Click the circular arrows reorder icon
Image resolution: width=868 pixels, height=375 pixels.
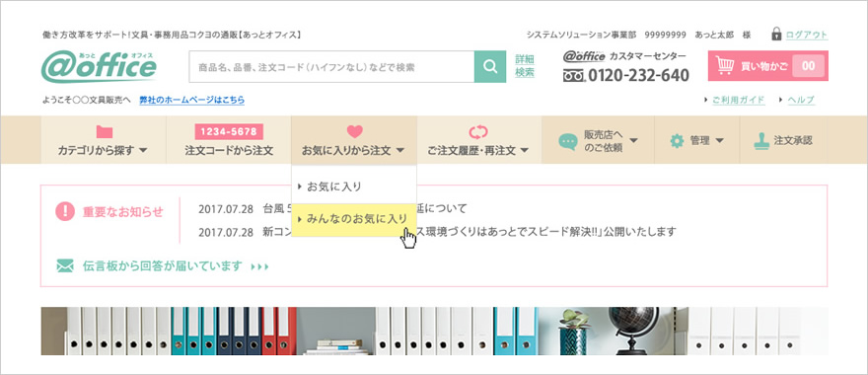pos(478,132)
